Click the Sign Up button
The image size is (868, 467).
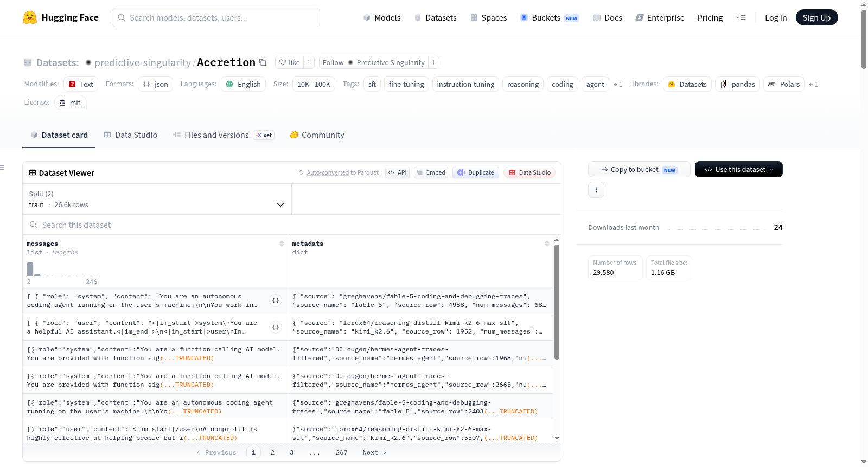coord(817,17)
